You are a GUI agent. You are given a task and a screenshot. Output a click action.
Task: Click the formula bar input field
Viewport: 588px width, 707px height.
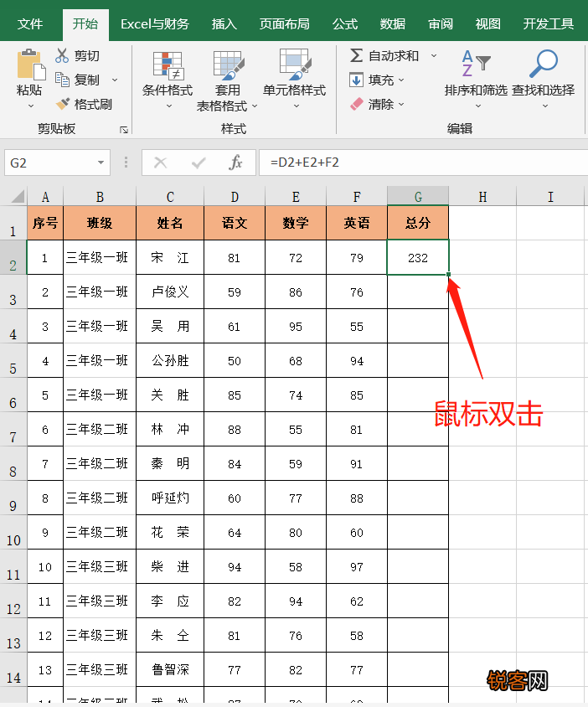[x=424, y=163]
